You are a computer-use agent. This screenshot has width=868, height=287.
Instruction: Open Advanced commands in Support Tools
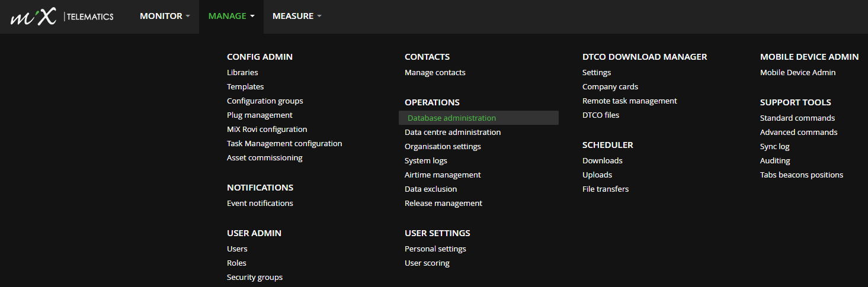click(799, 133)
